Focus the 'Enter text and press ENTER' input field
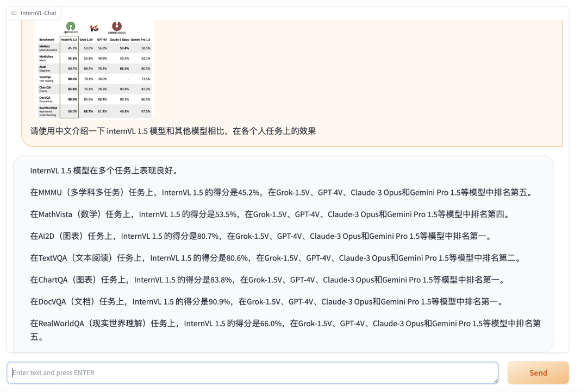 point(253,372)
